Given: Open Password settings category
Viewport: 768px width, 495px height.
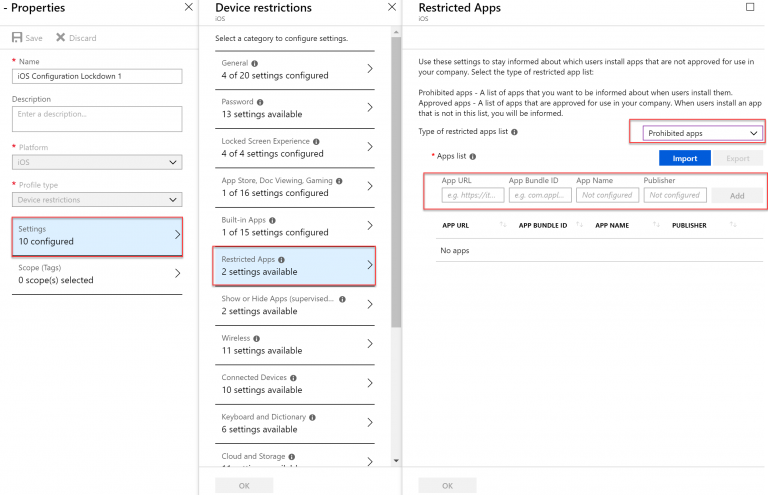Looking at the screenshot, I should pos(295,109).
